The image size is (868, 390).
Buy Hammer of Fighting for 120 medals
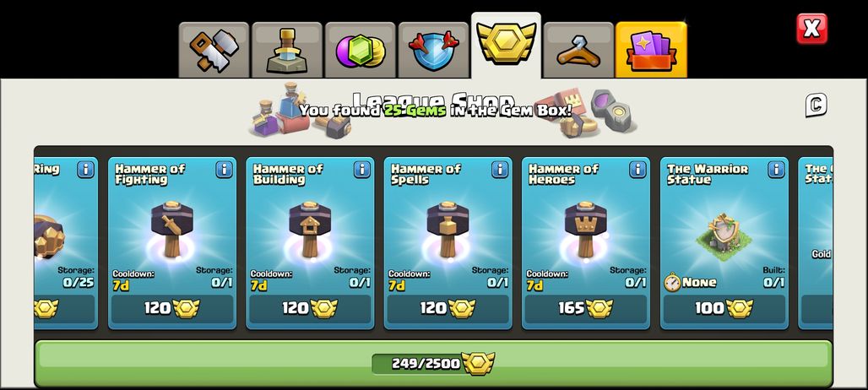click(x=172, y=309)
